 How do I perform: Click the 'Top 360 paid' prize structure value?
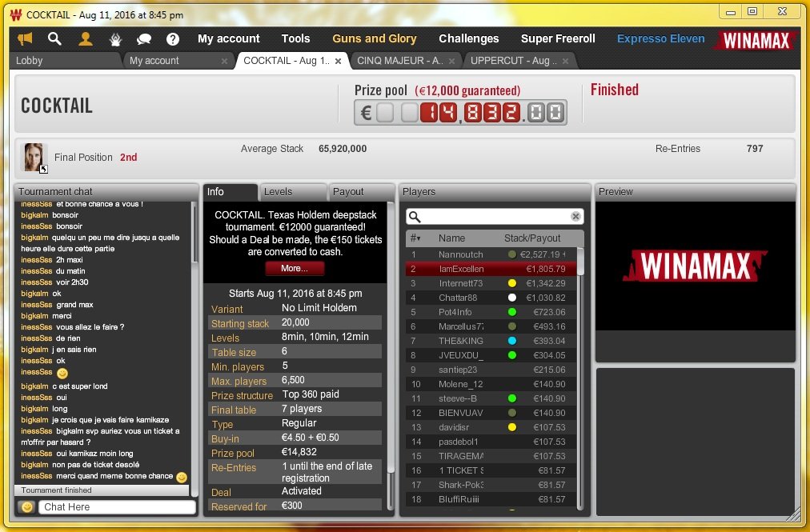pos(311,394)
